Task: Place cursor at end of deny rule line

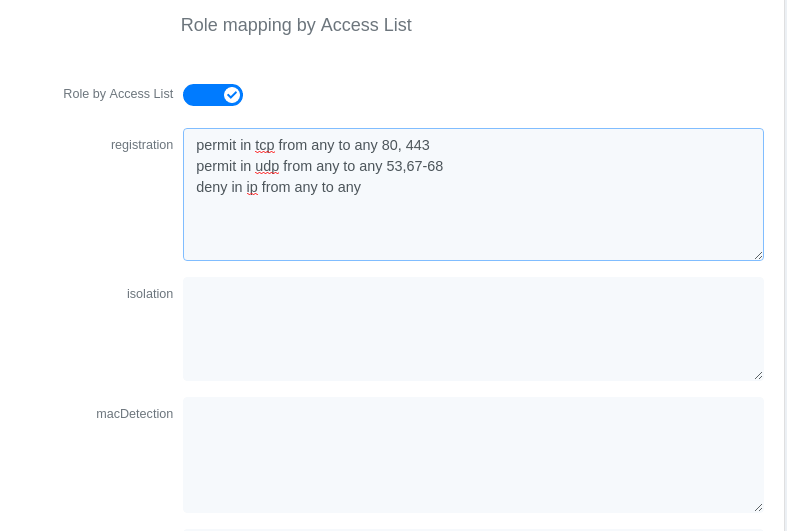Action: [x=361, y=187]
